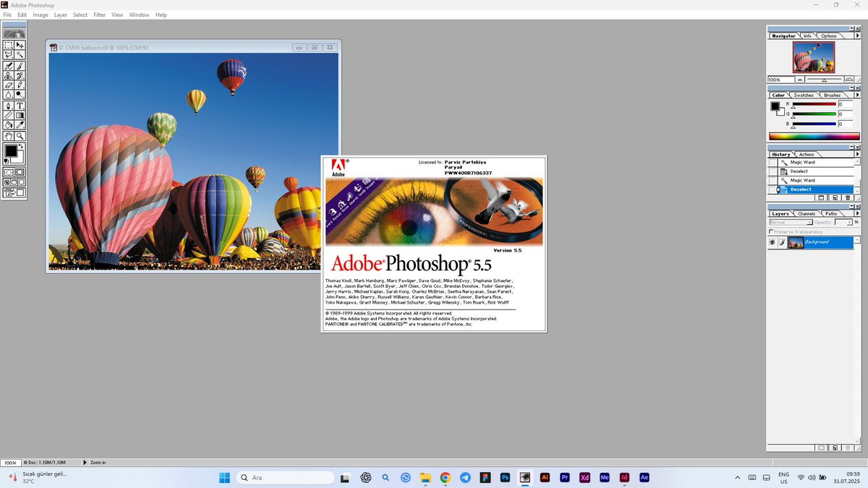Switch to the Actions tab
This screenshot has width=868, height=488.
[x=807, y=154]
